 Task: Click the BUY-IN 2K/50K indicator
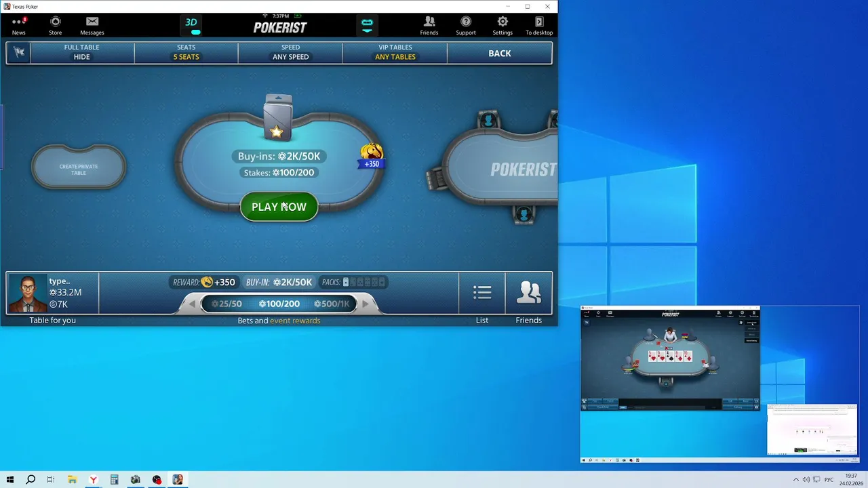(x=279, y=282)
